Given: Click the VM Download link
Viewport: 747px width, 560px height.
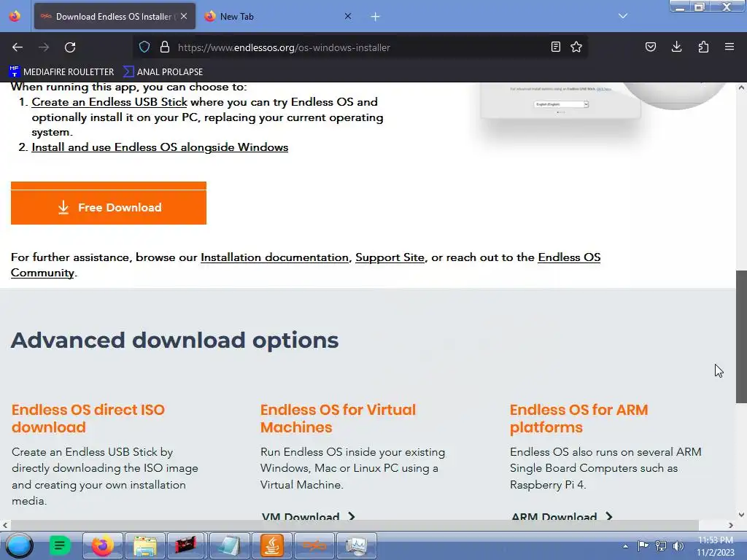Looking at the screenshot, I should click(308, 516).
